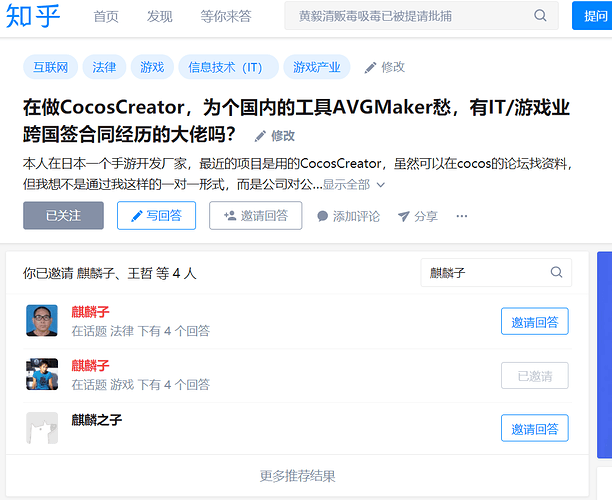This screenshot has width=612, height=500.
Task: Click the text 你已邀请 麒麟子、王哲 等 4 人
Action: pyautogui.click(x=109, y=273)
